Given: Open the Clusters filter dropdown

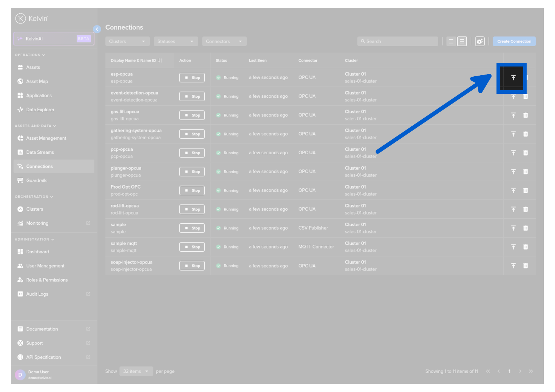Looking at the screenshot, I should click(127, 41).
